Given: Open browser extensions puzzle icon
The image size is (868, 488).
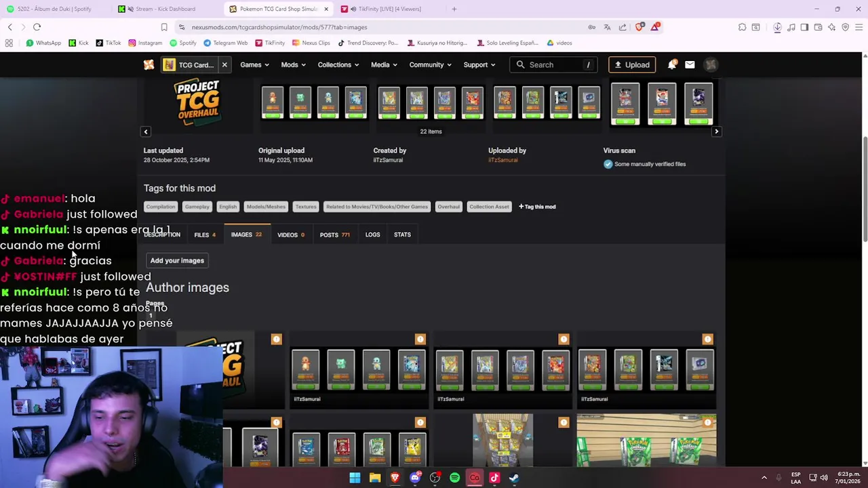Looking at the screenshot, I should point(742,27).
